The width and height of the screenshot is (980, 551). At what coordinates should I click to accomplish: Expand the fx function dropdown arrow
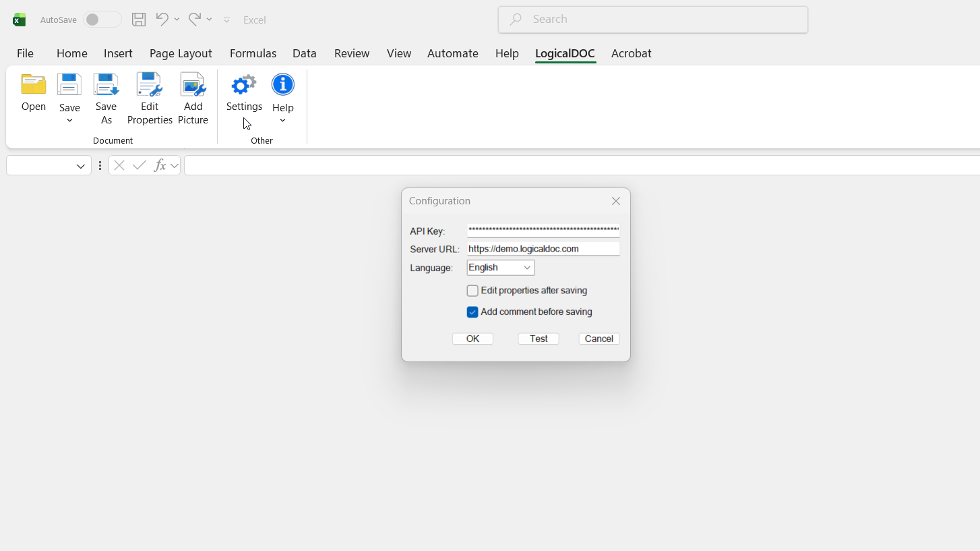click(x=175, y=165)
